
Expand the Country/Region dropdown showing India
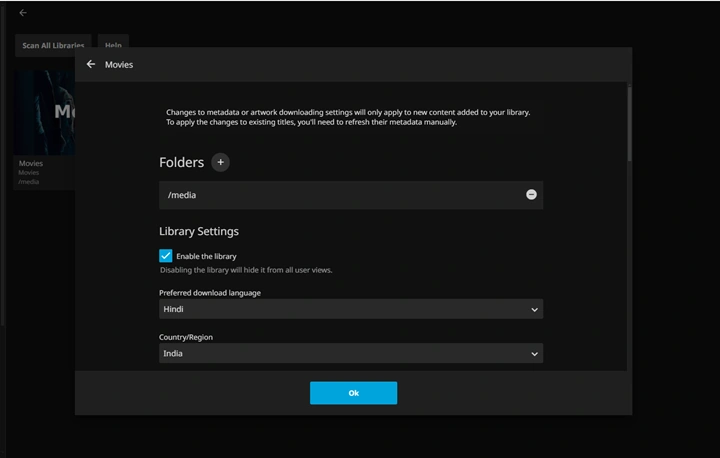pos(351,353)
